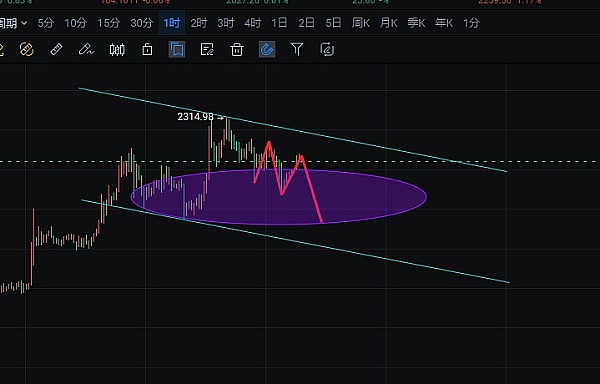Click the yellow measuring tape tool icon
This screenshot has height=384, width=600.
(26, 50)
